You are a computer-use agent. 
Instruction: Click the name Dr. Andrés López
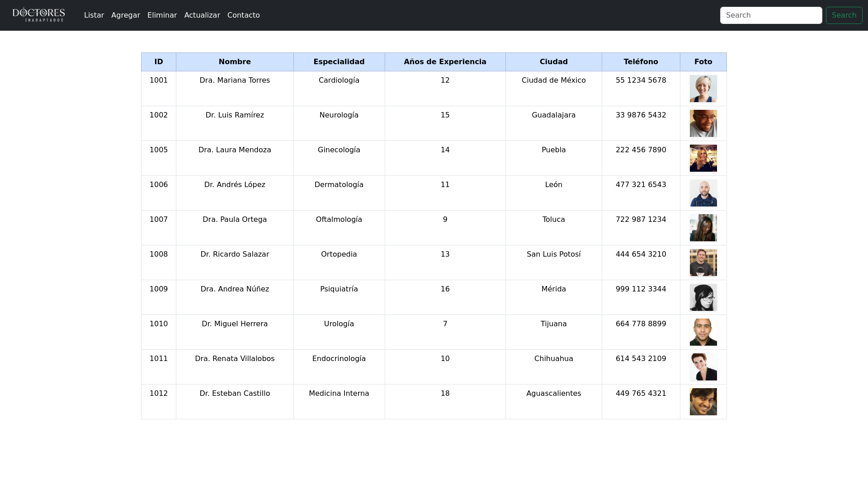235,185
